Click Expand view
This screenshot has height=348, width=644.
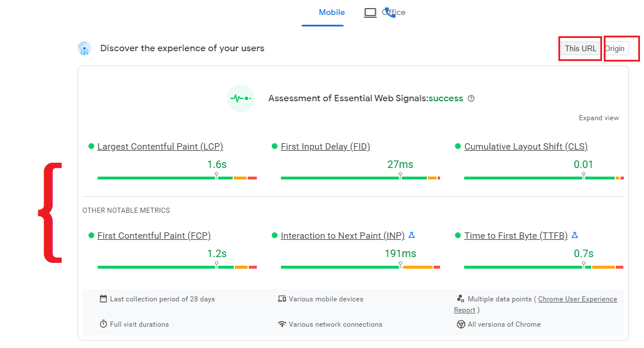click(x=599, y=118)
